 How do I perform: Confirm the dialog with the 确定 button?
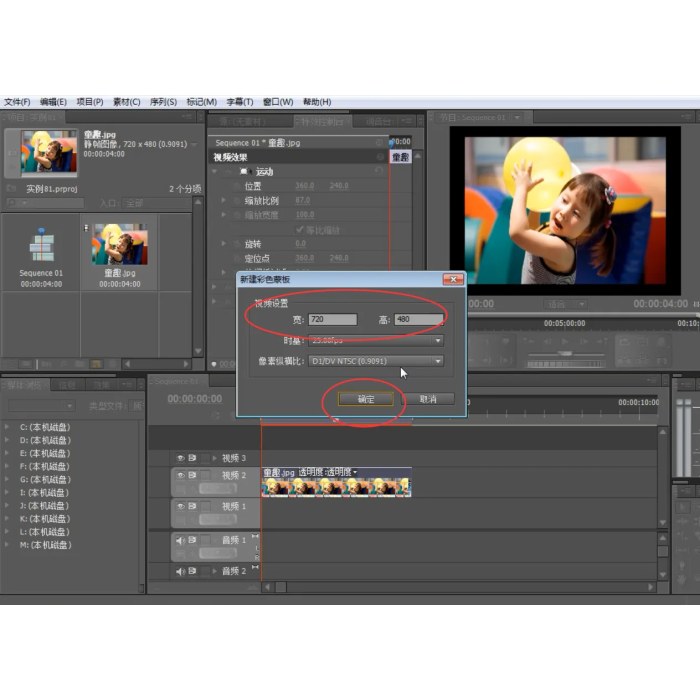click(x=366, y=399)
